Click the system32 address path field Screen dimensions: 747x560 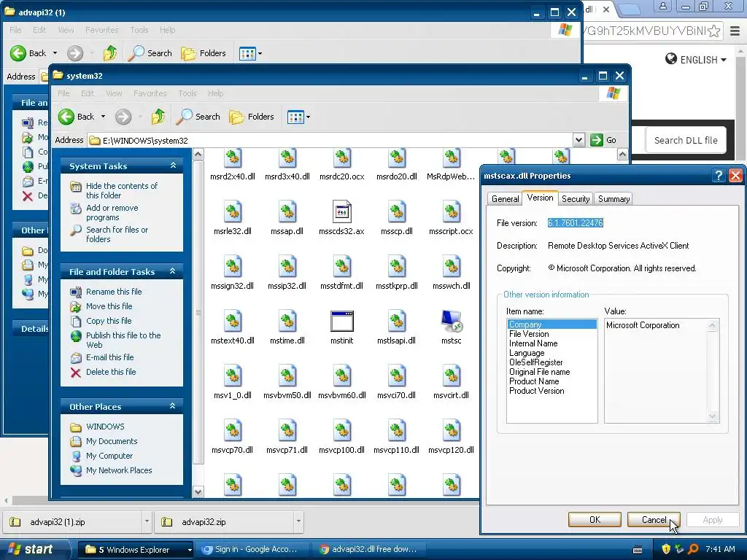coord(330,140)
